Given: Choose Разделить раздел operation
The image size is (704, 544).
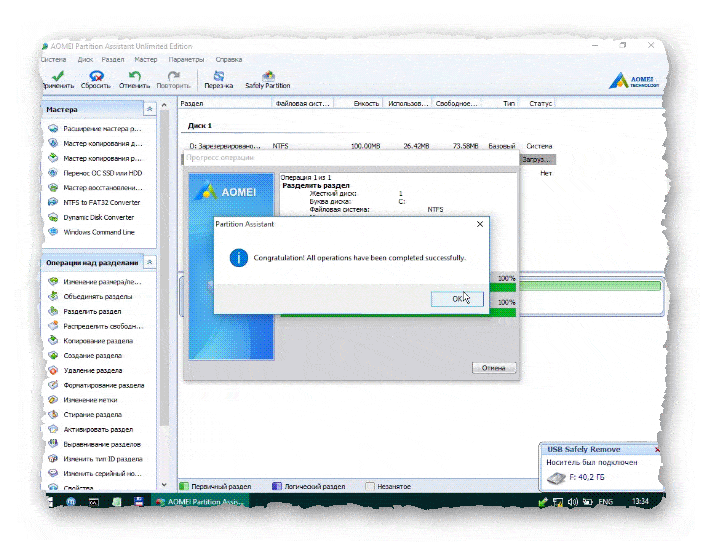Looking at the screenshot, I should 85,311.
